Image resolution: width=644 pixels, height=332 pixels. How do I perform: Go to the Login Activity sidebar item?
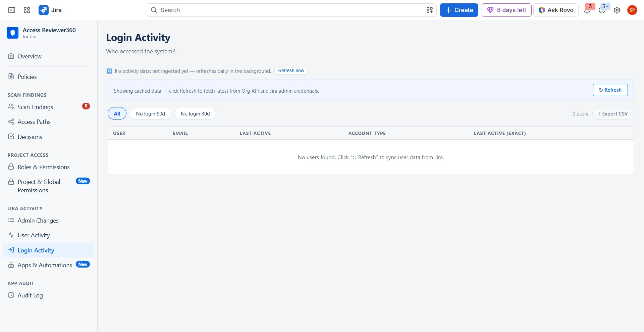(49, 250)
